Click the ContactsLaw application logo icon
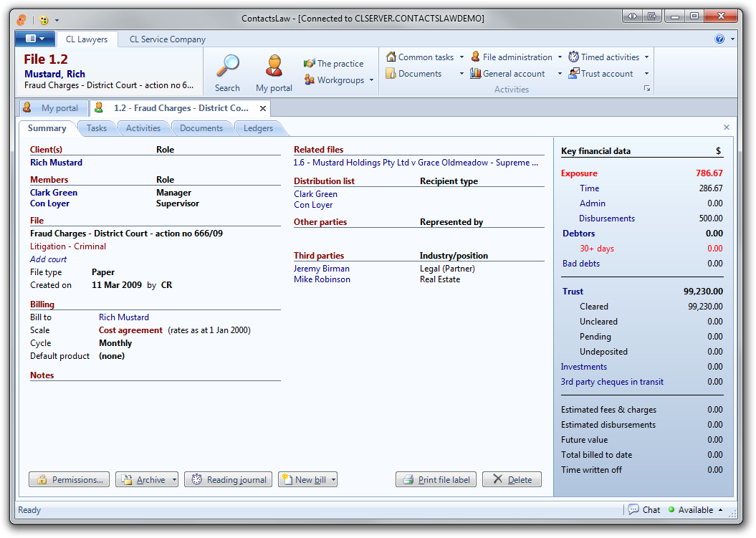Image resolution: width=756 pixels, height=538 pixels. [21, 20]
